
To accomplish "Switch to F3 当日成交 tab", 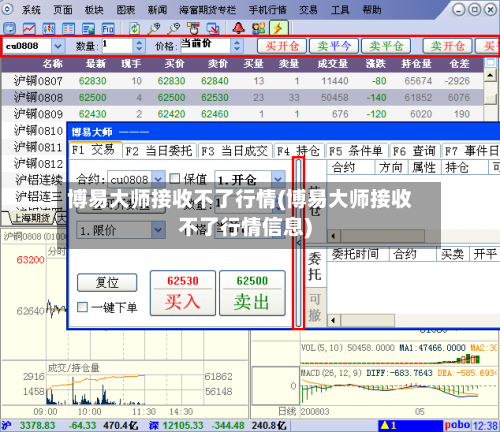I will (235, 151).
